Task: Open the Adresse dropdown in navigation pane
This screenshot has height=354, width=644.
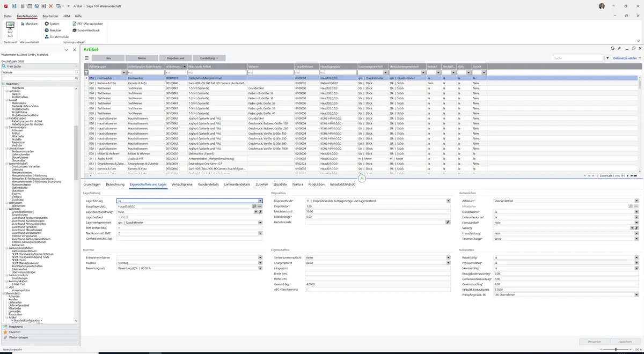Action: click(76, 72)
